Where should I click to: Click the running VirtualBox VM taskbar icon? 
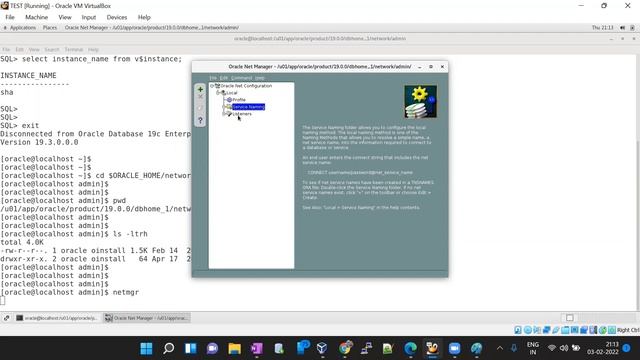432,348
